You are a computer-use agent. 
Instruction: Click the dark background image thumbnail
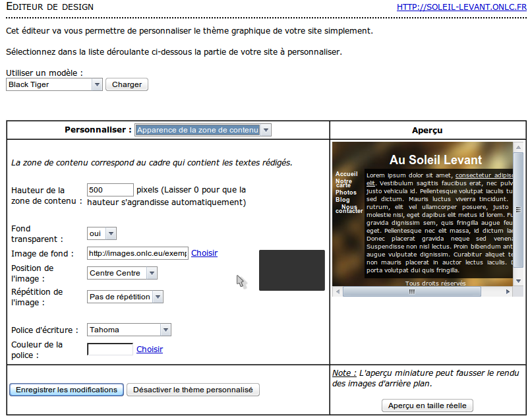292,270
